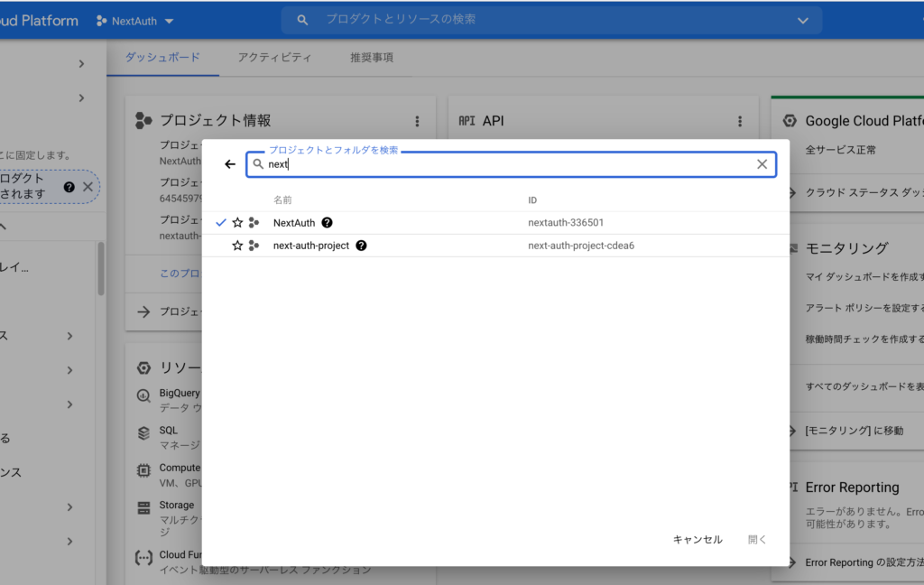
Task: Click the Error Reporting panel icon
Action: [x=789, y=487]
